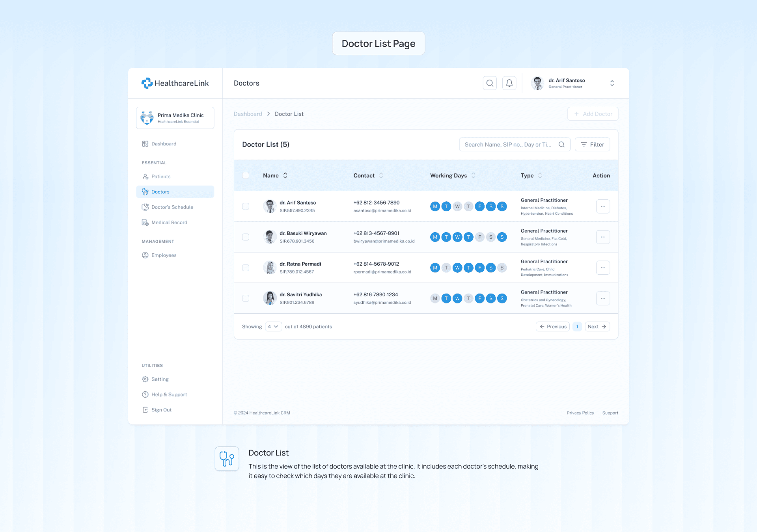
Task: Click search icon inside doctor search field
Action: (x=561, y=145)
